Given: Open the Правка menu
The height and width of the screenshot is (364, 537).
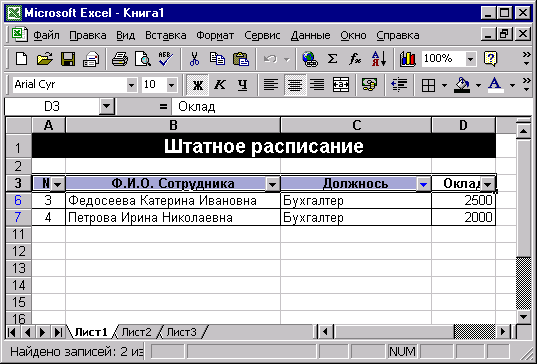Looking at the screenshot, I should pos(88,35).
